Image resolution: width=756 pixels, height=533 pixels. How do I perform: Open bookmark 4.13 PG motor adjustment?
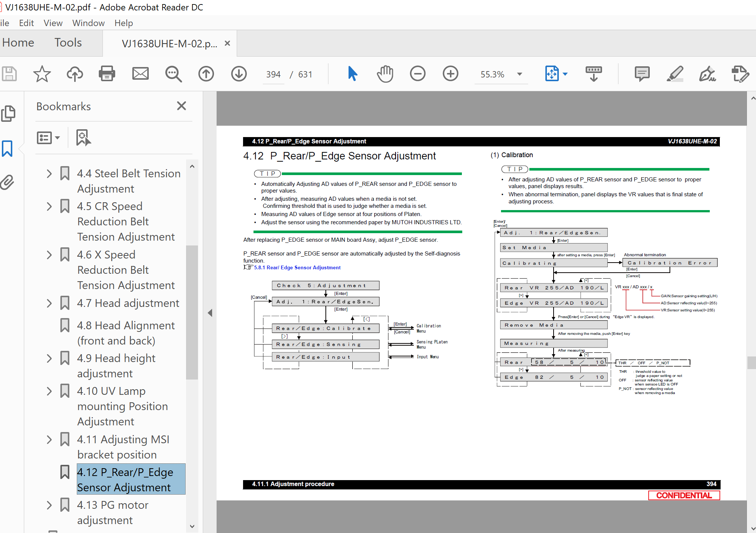[113, 513]
